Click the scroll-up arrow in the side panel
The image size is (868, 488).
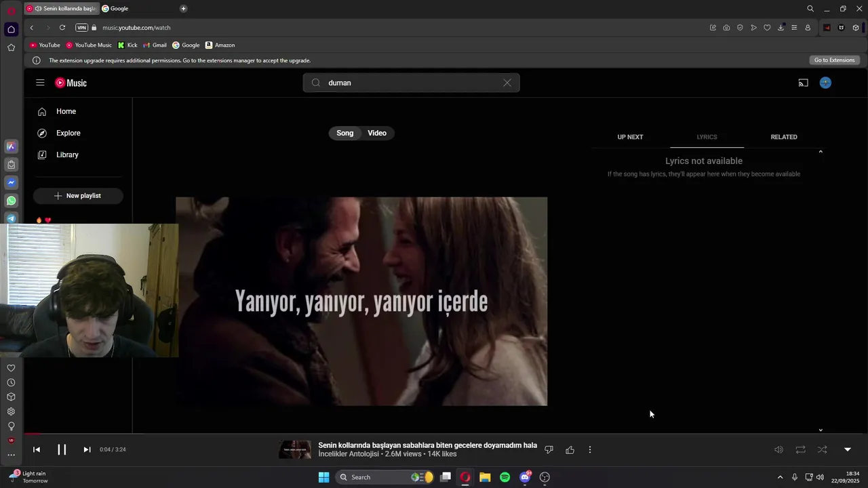click(x=821, y=152)
